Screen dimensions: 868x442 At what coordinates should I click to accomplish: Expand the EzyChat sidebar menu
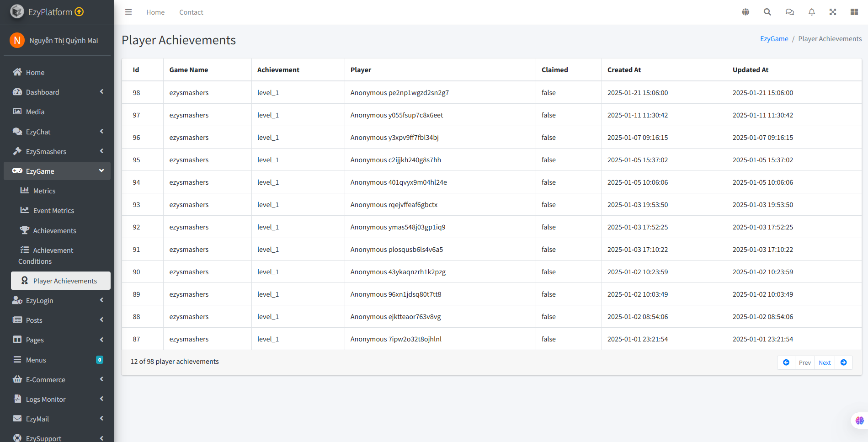57,132
